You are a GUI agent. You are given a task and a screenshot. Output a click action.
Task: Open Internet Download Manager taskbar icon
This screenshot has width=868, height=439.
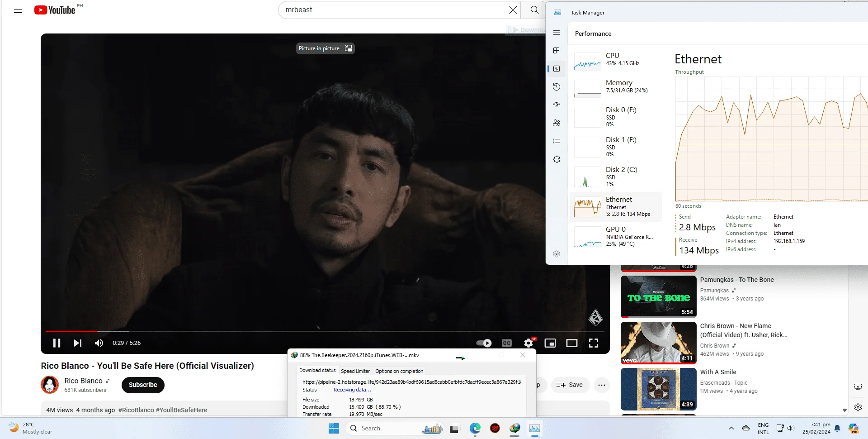(515, 428)
